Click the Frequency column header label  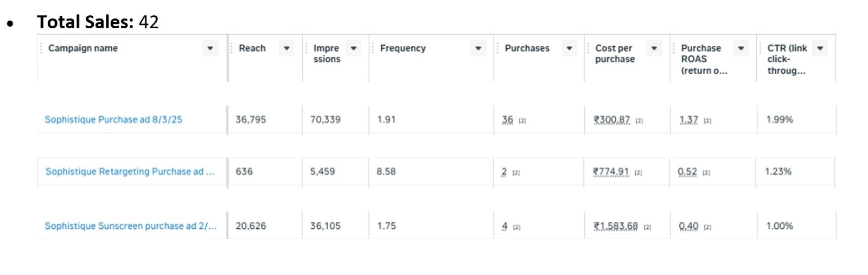coord(403,48)
